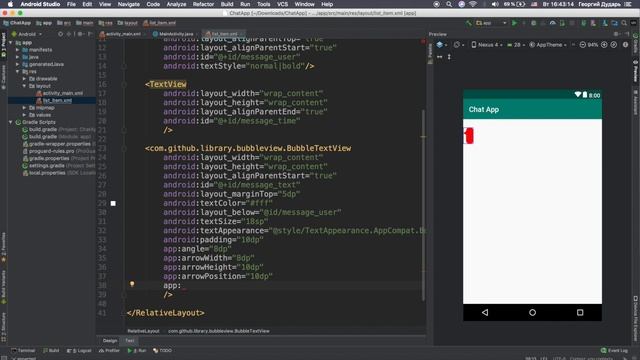The height and width of the screenshot is (360, 640).
Task: Open the Event Log
Action: tap(615, 351)
